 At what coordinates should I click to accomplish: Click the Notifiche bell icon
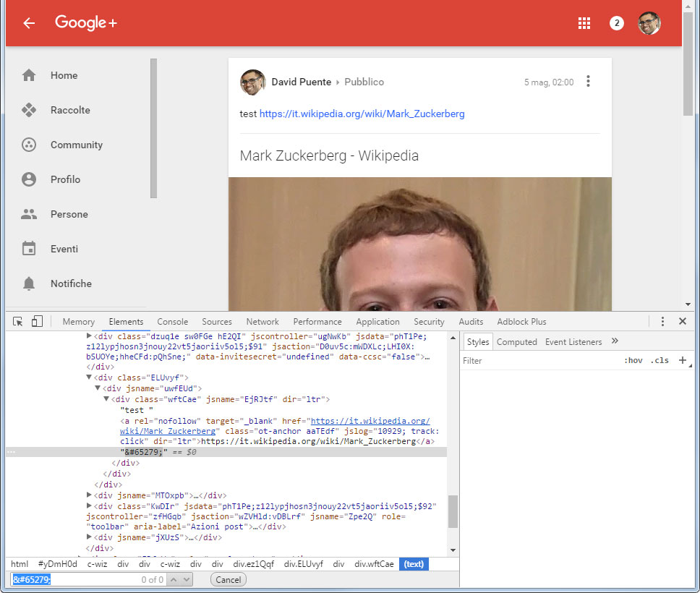29,283
